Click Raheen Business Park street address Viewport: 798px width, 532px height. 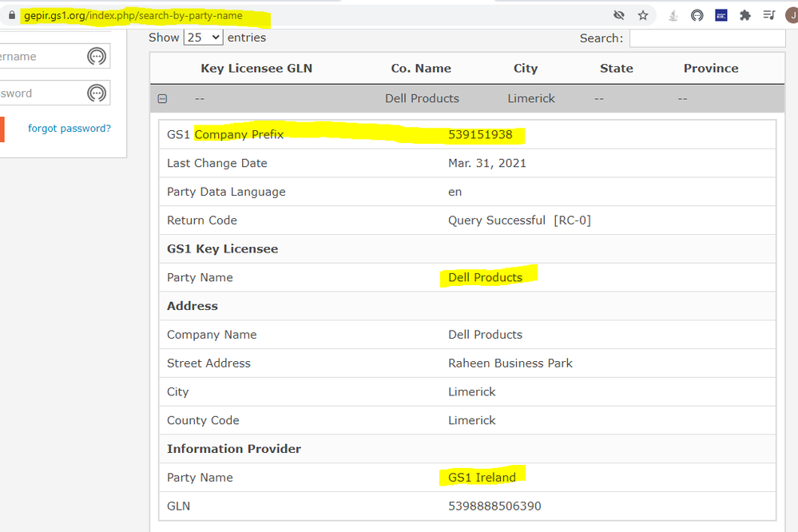coord(510,363)
